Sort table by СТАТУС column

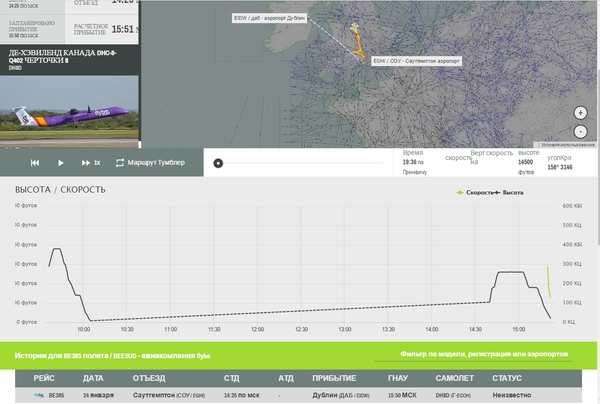click(x=507, y=379)
